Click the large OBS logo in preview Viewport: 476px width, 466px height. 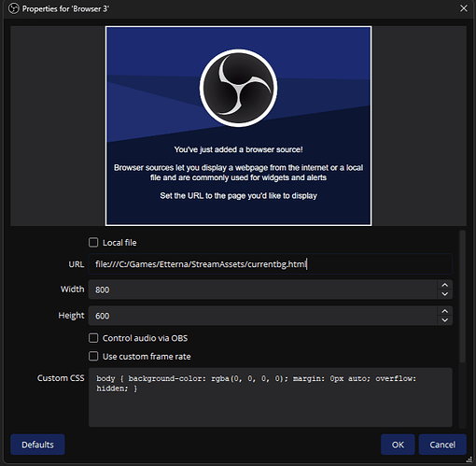click(238, 88)
